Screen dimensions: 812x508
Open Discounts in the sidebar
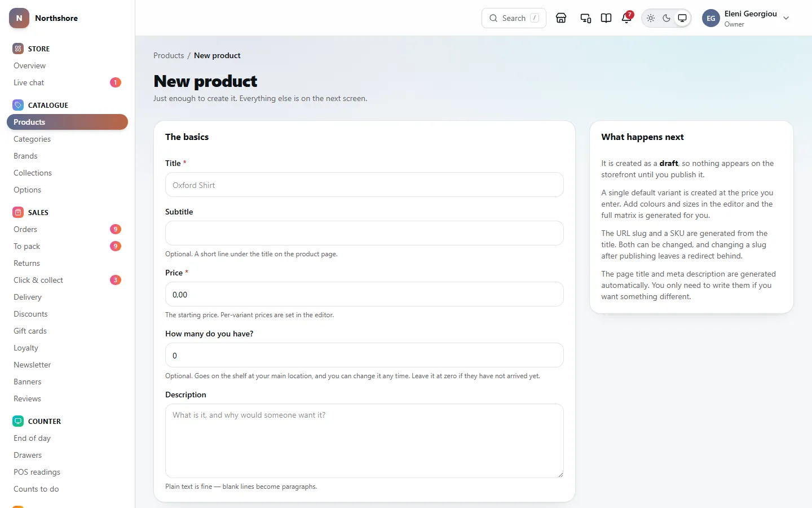click(x=67, y=314)
